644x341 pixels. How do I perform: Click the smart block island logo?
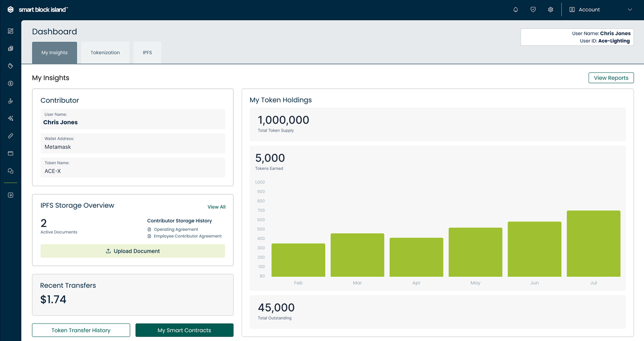(x=37, y=9)
